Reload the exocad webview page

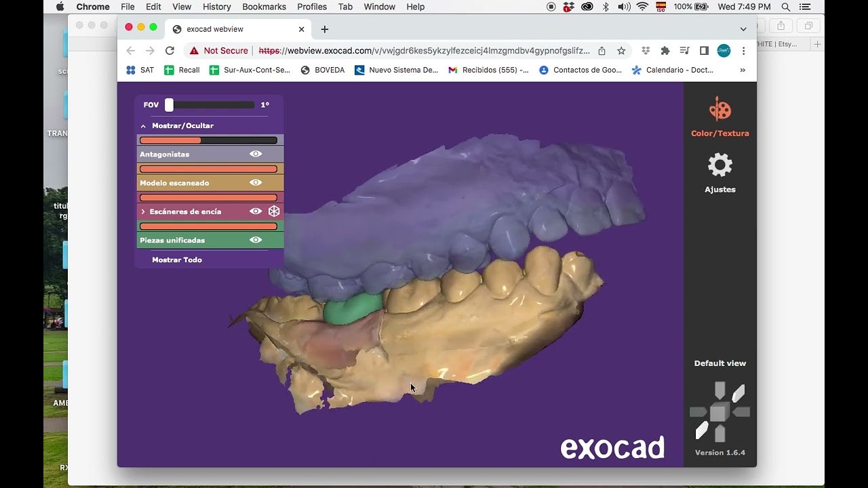[x=170, y=51]
